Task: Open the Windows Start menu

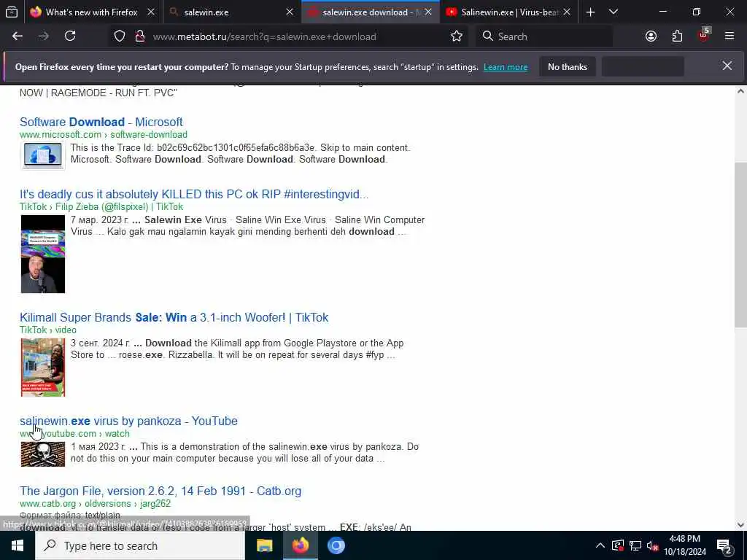Action: (x=18, y=545)
